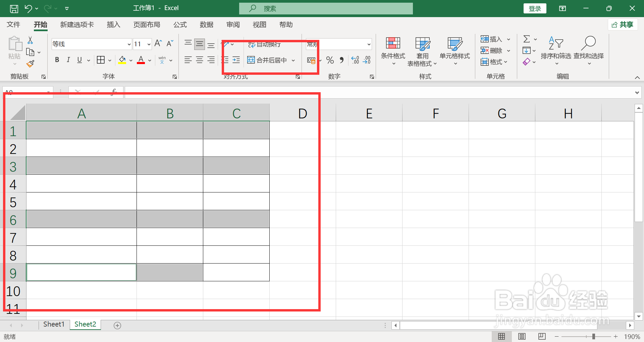Switch to the 数据 tab
The image size is (644, 342).
click(x=206, y=24)
